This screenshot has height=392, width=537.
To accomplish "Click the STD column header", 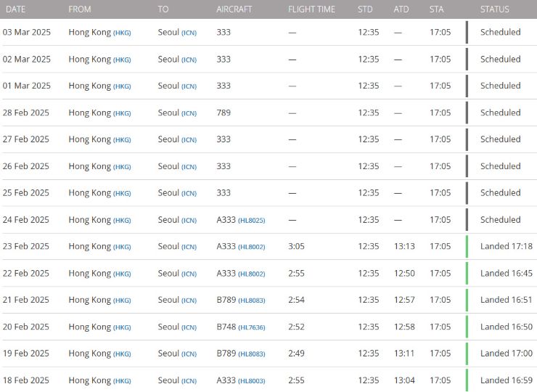I will point(365,9).
